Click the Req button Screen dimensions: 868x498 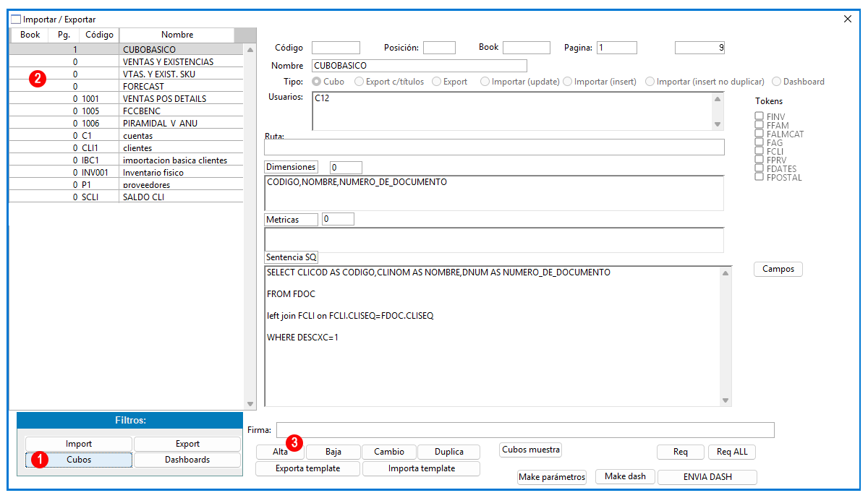point(681,452)
